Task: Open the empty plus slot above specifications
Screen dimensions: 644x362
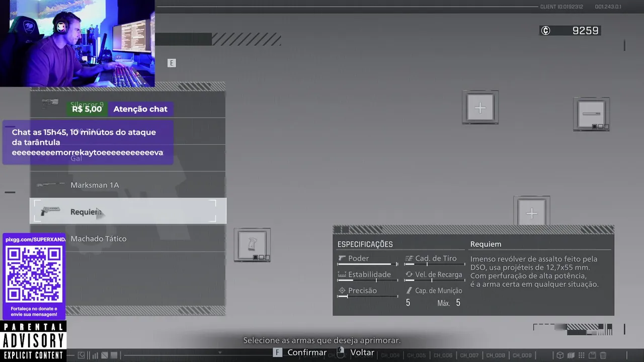Action: (532, 212)
